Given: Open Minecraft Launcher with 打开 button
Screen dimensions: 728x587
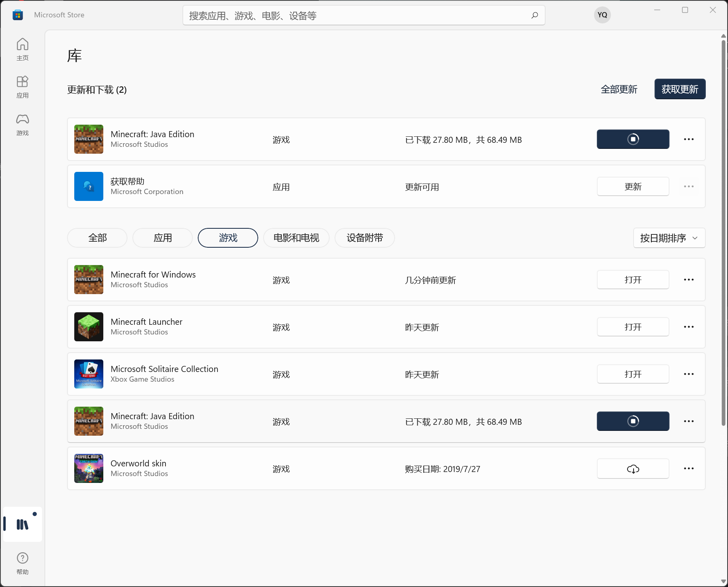Looking at the screenshot, I should [x=633, y=327].
